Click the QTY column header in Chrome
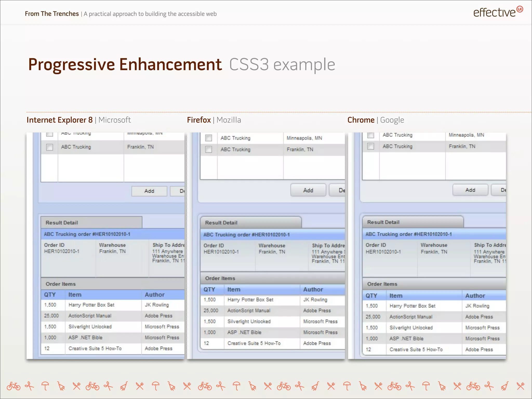Screen dimensions: 532x399 pyautogui.click(x=374, y=296)
